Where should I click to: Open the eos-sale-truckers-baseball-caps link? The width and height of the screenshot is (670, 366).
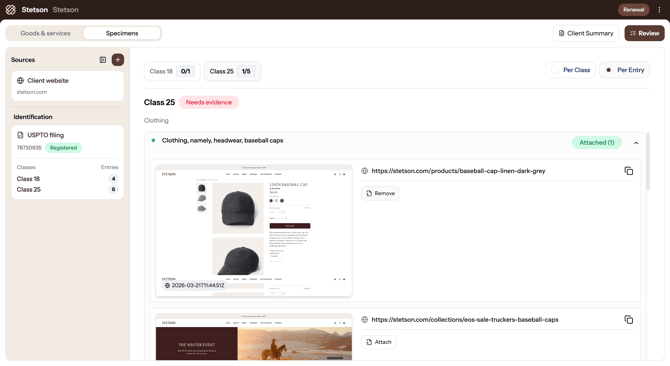pos(464,319)
